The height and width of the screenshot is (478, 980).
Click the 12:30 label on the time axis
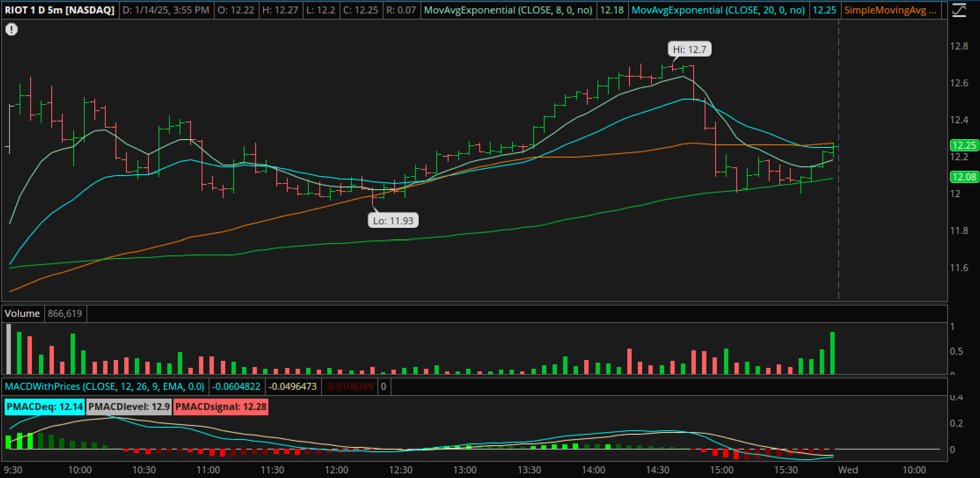[x=400, y=470]
